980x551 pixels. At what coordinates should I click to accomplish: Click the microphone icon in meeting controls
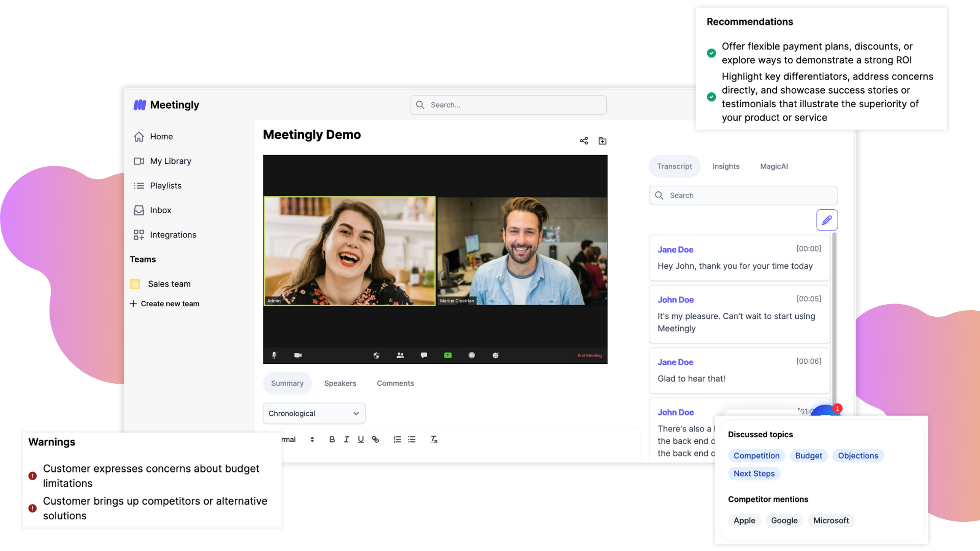274,355
